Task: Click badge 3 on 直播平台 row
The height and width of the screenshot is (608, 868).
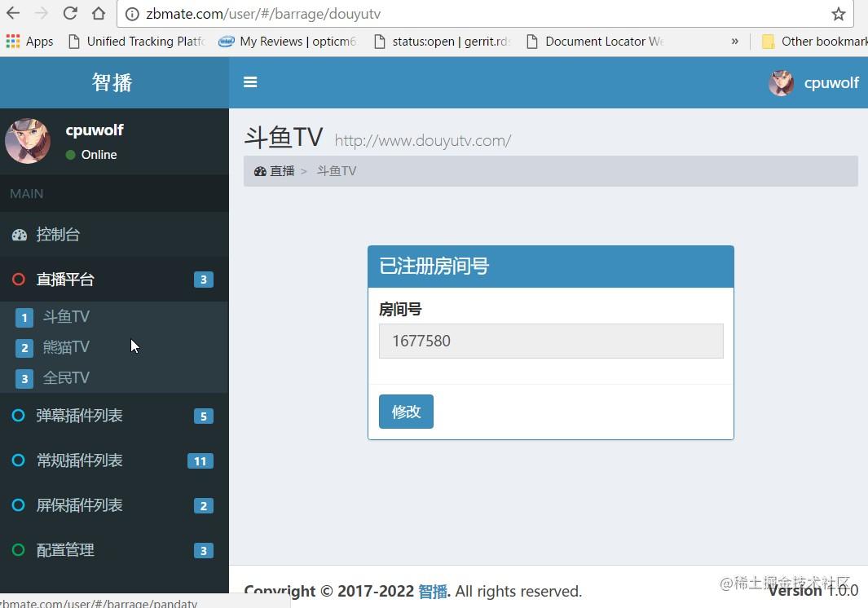Action: coord(204,280)
